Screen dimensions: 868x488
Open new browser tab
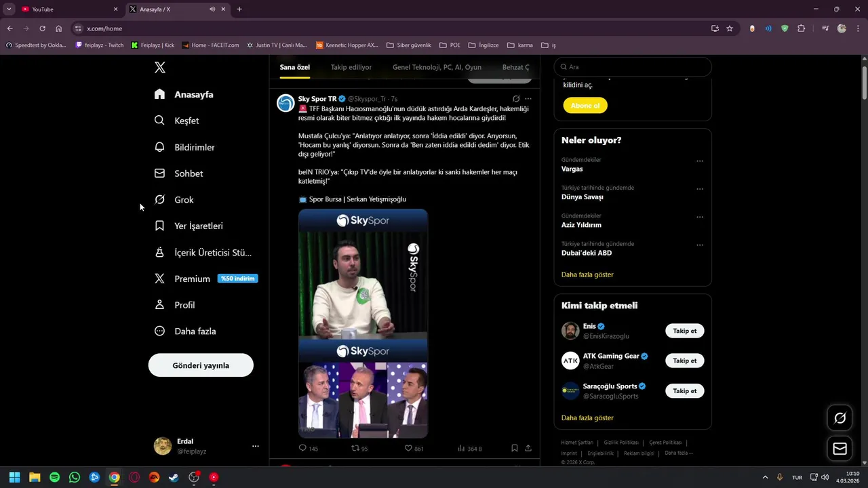239,9
